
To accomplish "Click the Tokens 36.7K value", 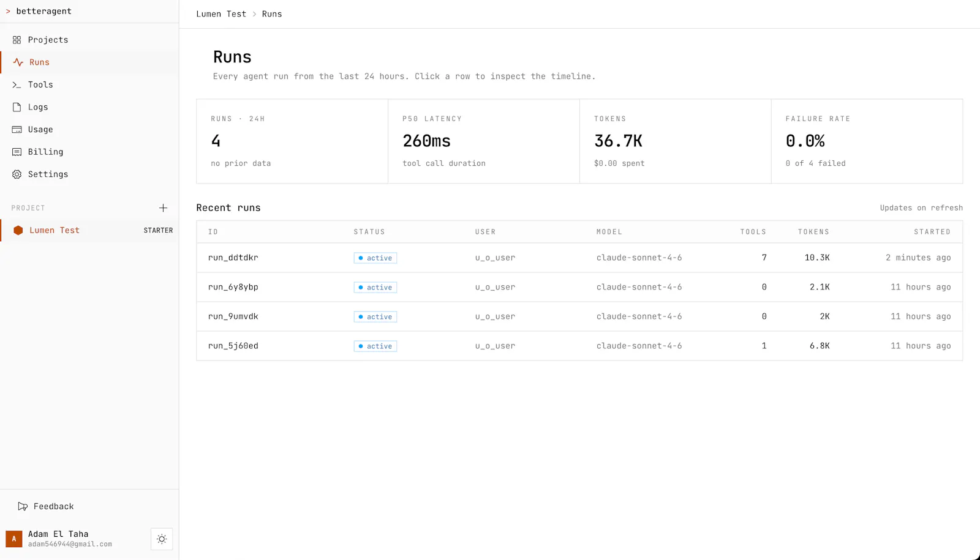I will coord(618,141).
